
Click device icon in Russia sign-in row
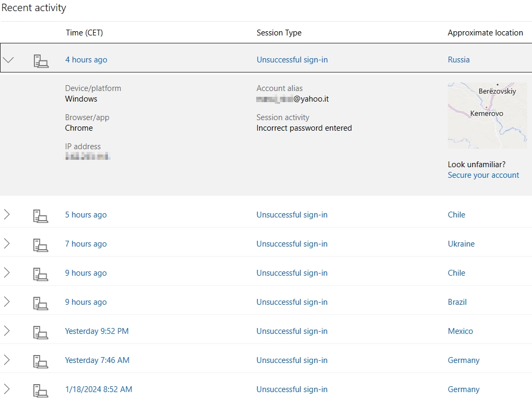click(41, 60)
